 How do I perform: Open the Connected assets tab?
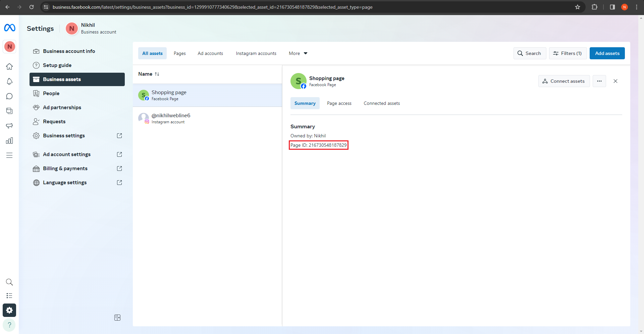click(382, 103)
